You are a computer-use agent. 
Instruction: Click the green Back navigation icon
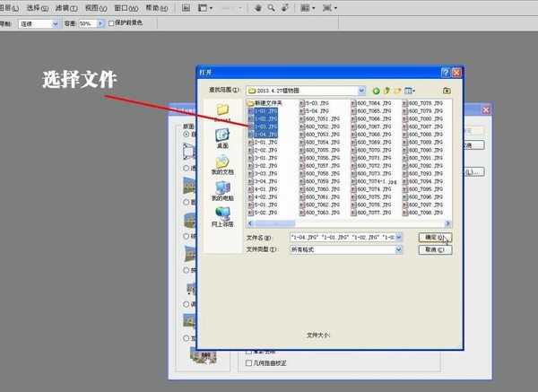[377, 91]
